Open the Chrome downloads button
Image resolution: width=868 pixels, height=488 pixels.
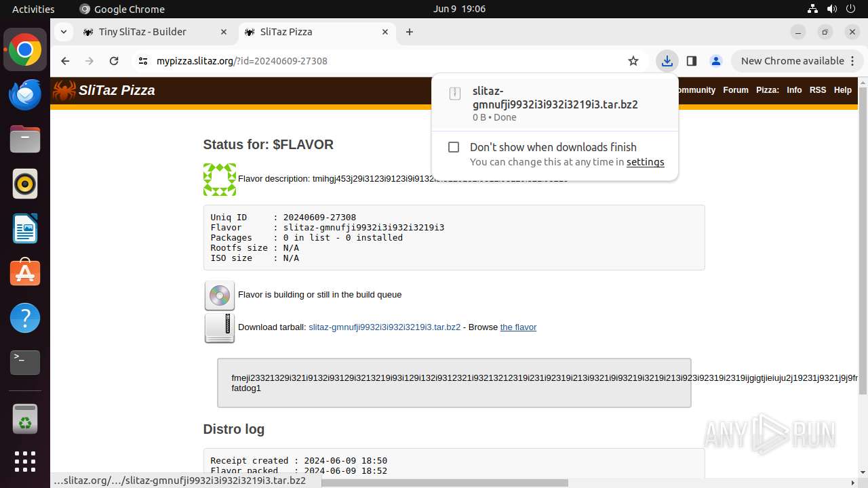click(x=667, y=61)
